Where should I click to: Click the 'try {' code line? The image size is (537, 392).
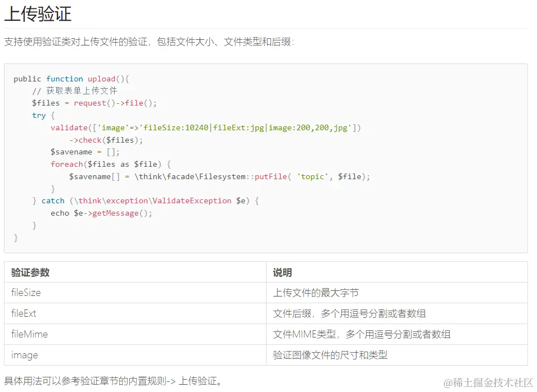(43, 115)
